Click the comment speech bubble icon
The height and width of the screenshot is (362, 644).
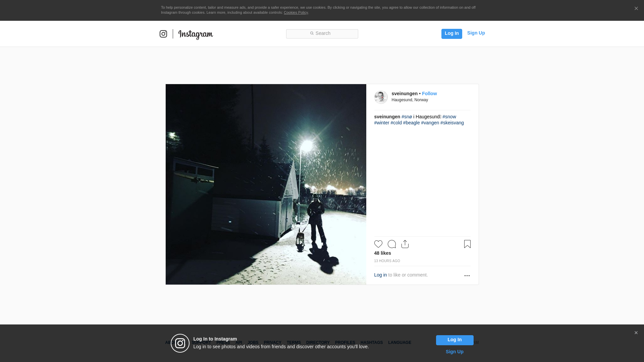(391, 244)
